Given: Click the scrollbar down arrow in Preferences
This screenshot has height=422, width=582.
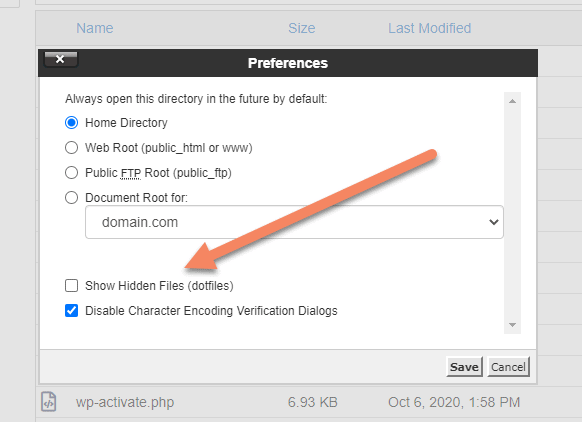Looking at the screenshot, I should click(513, 325).
